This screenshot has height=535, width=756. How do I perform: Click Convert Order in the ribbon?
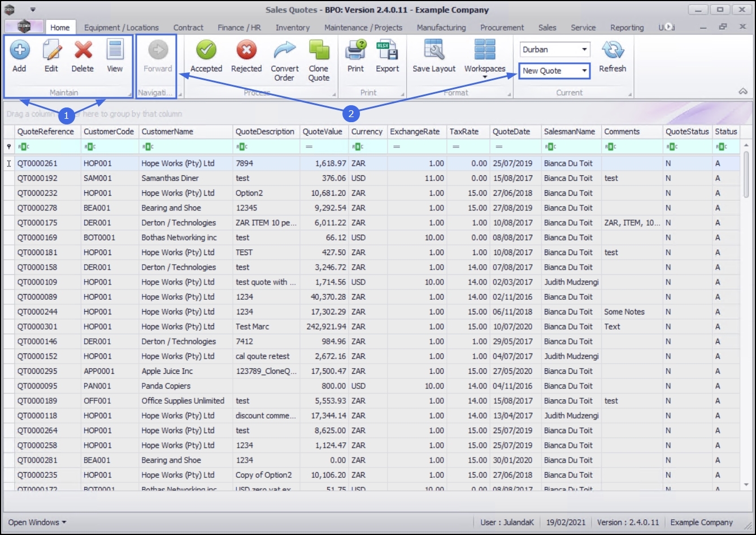pyautogui.click(x=285, y=61)
